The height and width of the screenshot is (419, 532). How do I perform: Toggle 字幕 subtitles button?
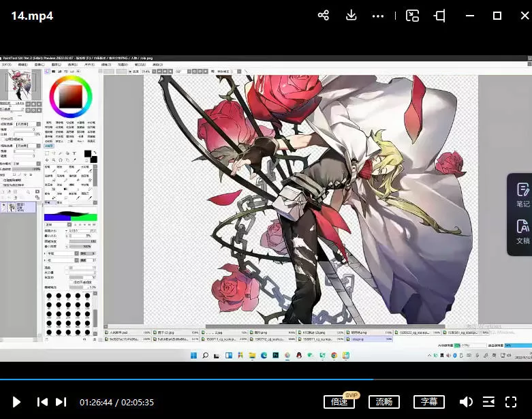[x=428, y=402]
